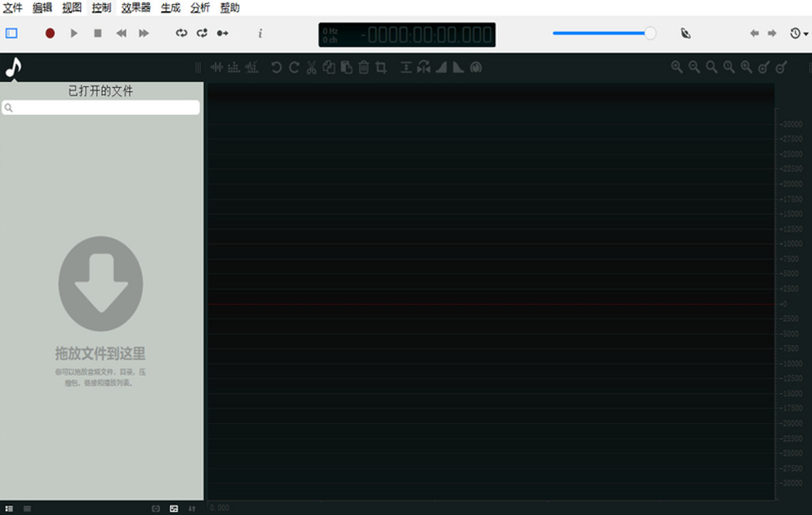This screenshot has height=515, width=812.
Task: Open the 效果器 menu
Action: [136, 8]
